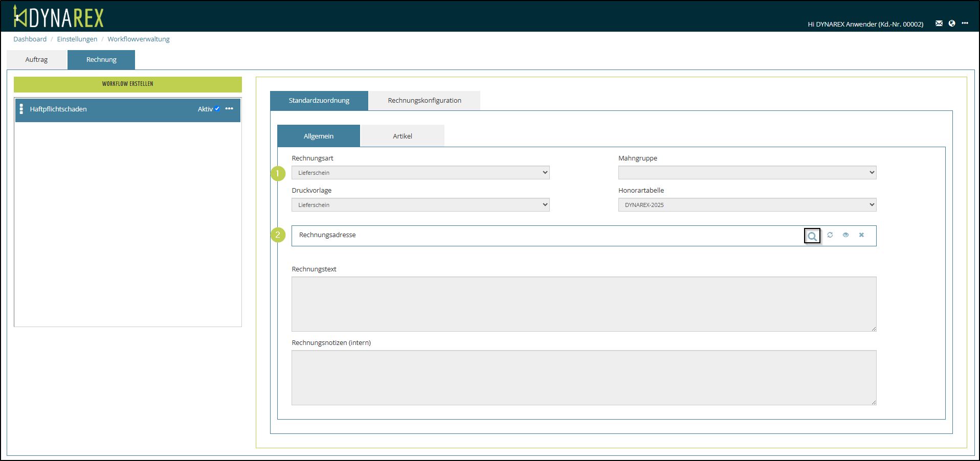Click into the Rechnungstext text area
The height and width of the screenshot is (461, 980).
coord(584,304)
